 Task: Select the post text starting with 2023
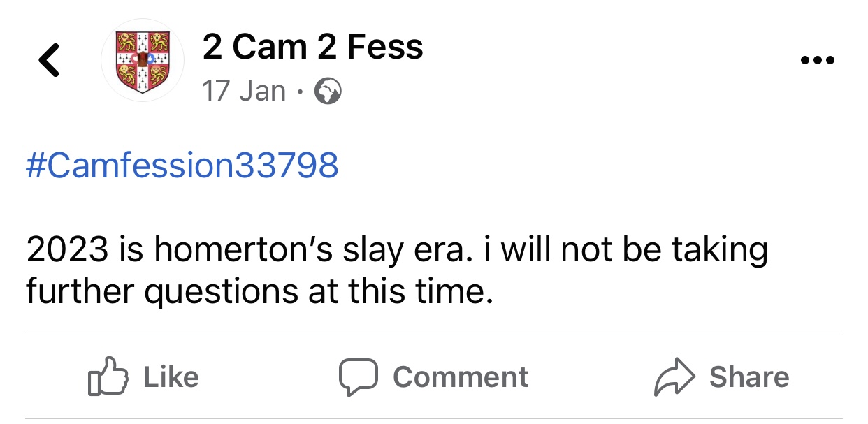(x=396, y=270)
